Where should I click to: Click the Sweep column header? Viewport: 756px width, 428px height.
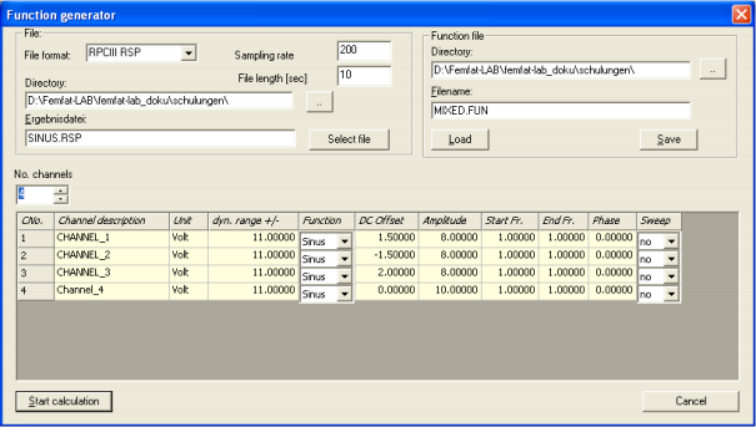tap(659, 221)
